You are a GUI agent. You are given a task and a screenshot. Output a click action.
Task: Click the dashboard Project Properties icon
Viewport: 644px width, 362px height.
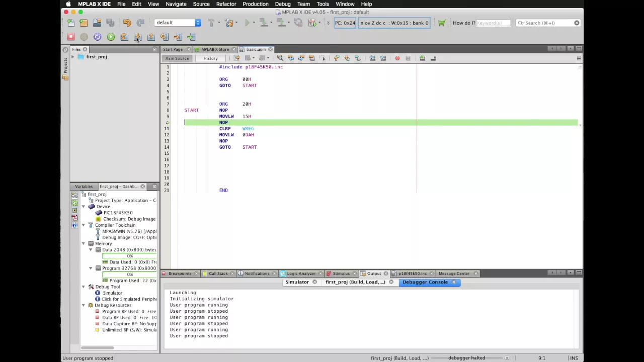click(x=74, y=195)
